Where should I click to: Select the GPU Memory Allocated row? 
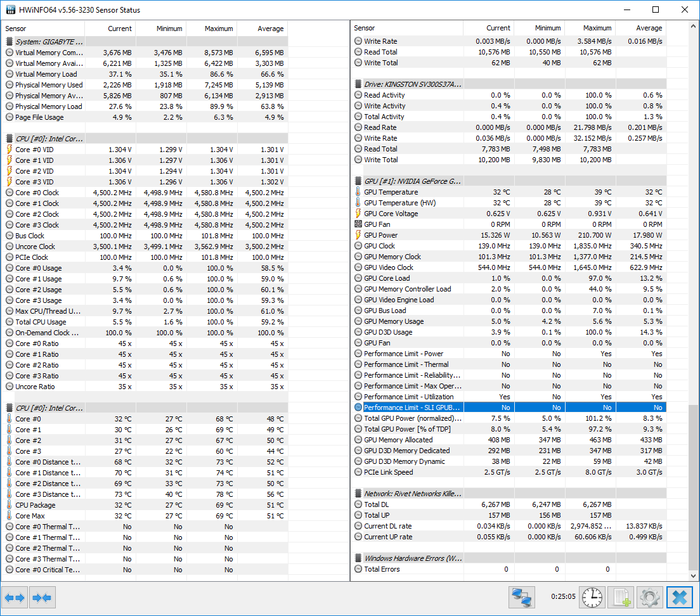tap(509, 440)
